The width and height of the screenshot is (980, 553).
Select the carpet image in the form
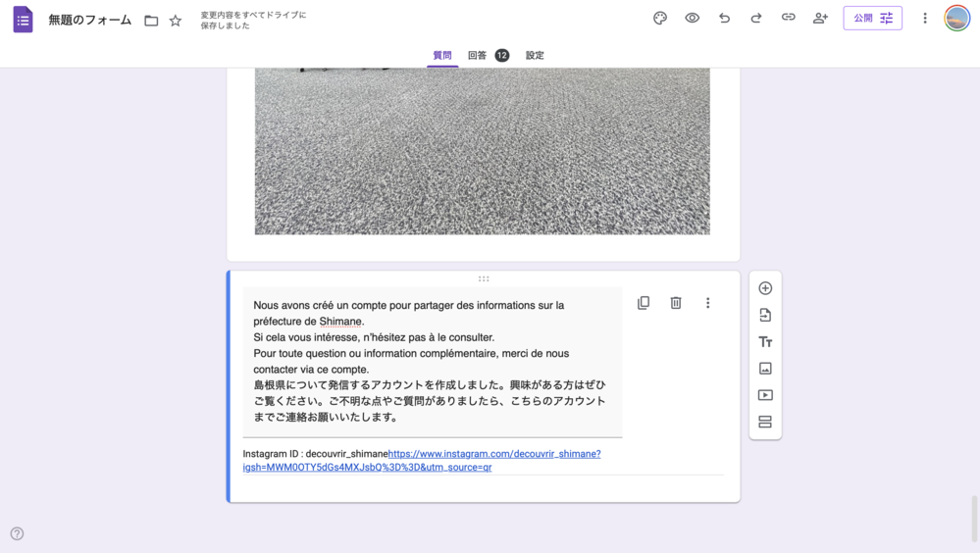[x=482, y=151]
